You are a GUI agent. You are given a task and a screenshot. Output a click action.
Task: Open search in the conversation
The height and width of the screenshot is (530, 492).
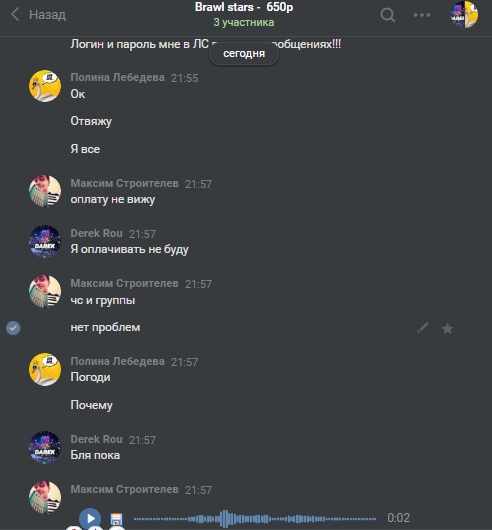pos(388,15)
